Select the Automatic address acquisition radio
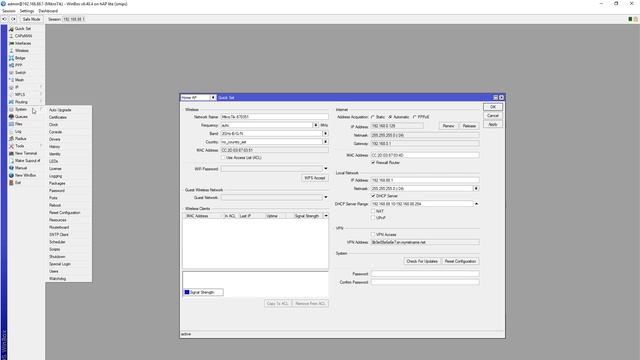This screenshot has width=640, height=360. point(391,117)
